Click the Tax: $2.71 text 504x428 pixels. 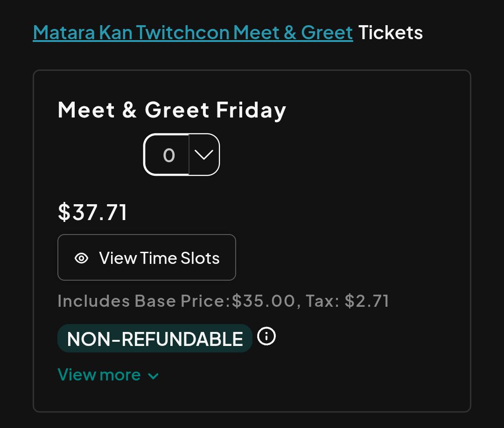point(347,301)
